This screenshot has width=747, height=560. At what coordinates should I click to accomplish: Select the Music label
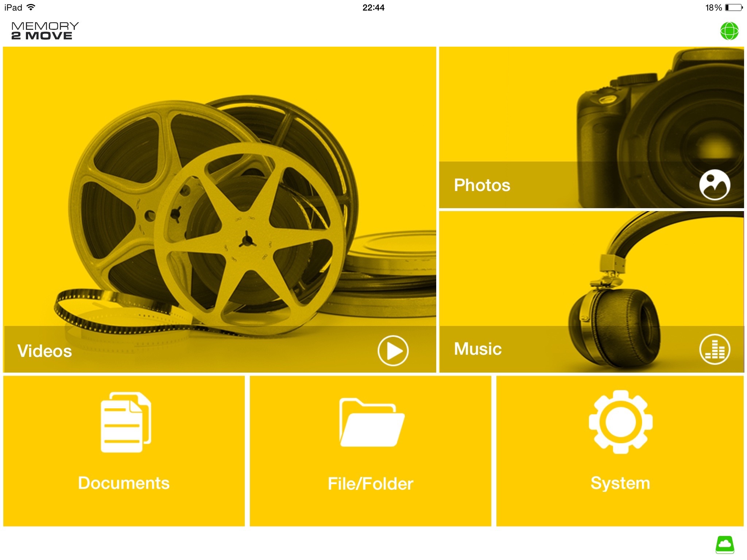(477, 349)
